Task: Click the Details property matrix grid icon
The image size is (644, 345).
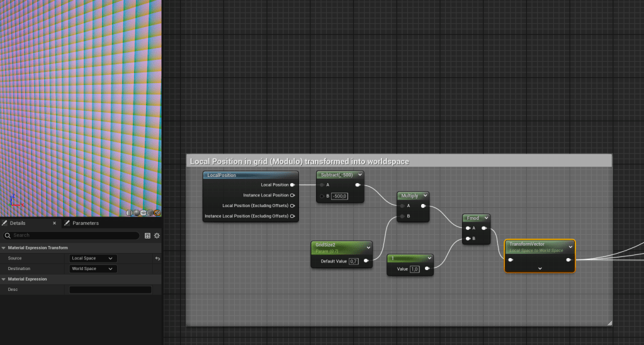Action: click(x=147, y=235)
